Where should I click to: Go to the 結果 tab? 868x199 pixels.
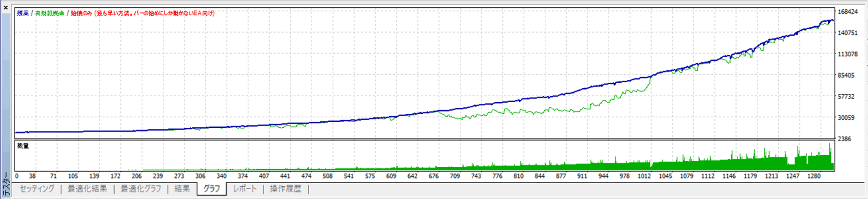[182, 189]
